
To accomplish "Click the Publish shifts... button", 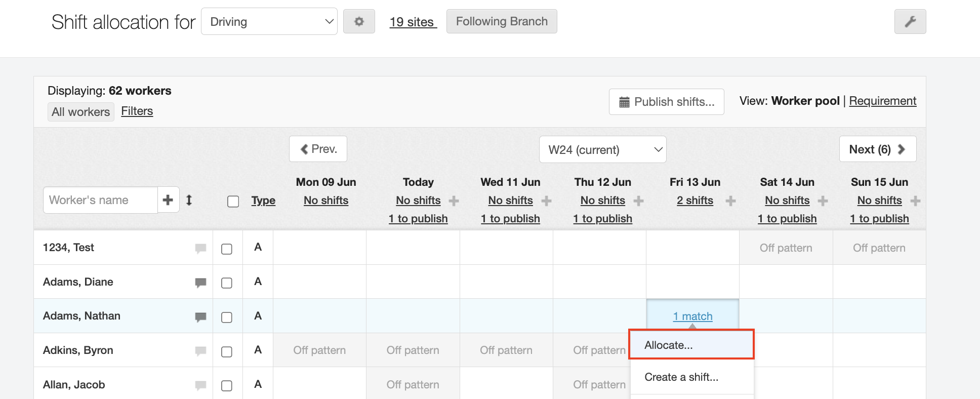I will pos(666,102).
